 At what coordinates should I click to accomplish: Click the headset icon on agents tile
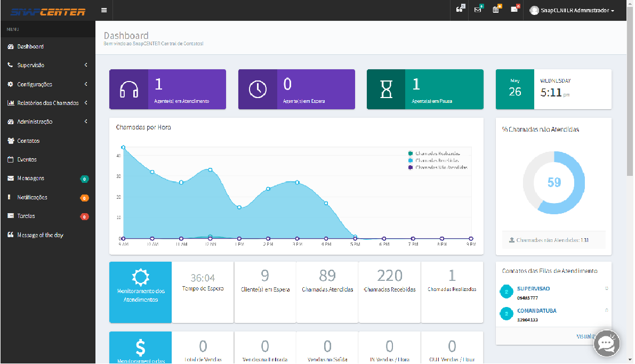coord(128,89)
